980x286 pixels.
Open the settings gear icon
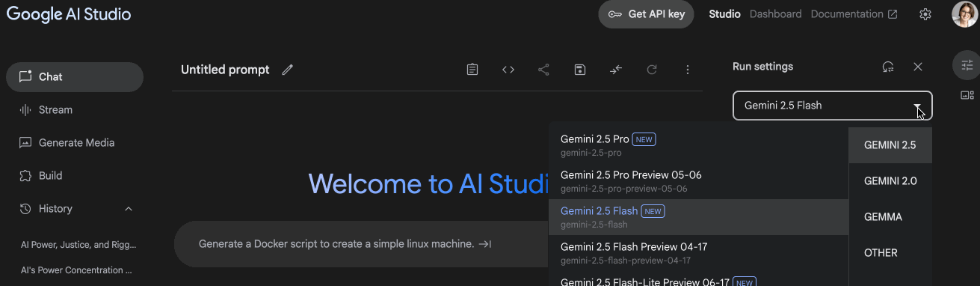(925, 14)
